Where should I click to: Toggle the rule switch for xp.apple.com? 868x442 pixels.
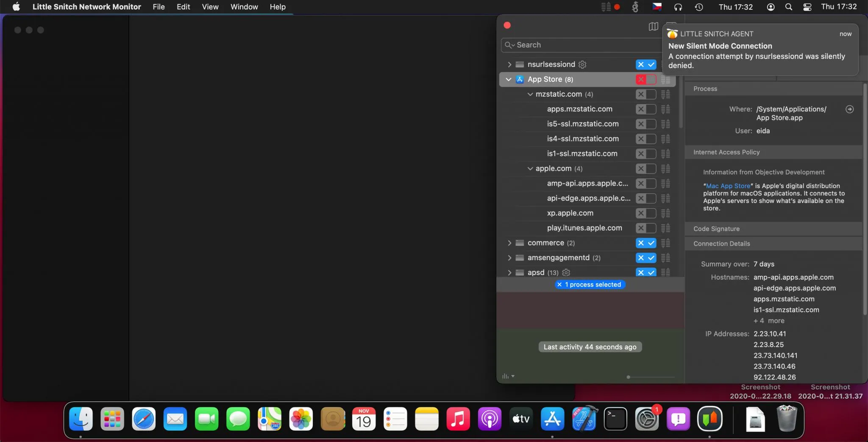(x=646, y=213)
